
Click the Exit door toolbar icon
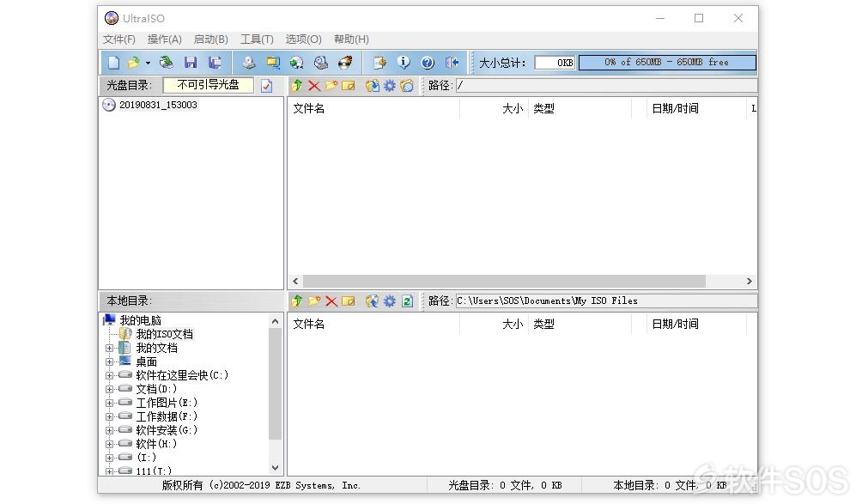point(452,63)
